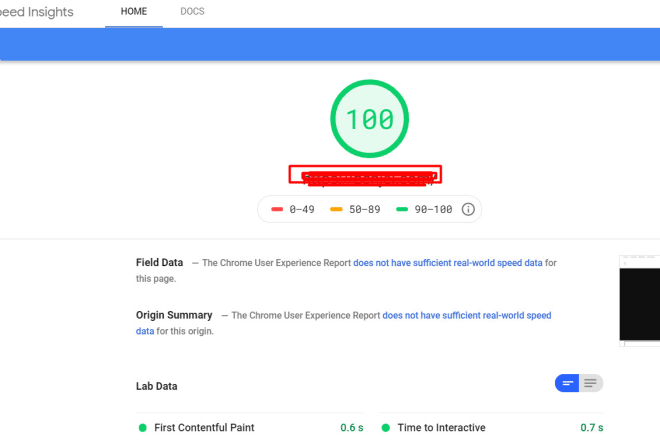
Task: Click the page screenshot thumbnail
Action: [x=639, y=301]
